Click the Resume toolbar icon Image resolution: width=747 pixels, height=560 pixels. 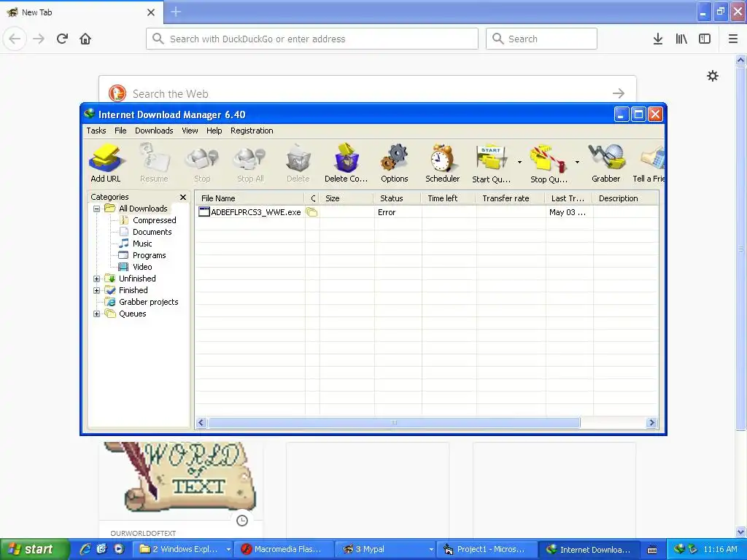click(x=154, y=163)
